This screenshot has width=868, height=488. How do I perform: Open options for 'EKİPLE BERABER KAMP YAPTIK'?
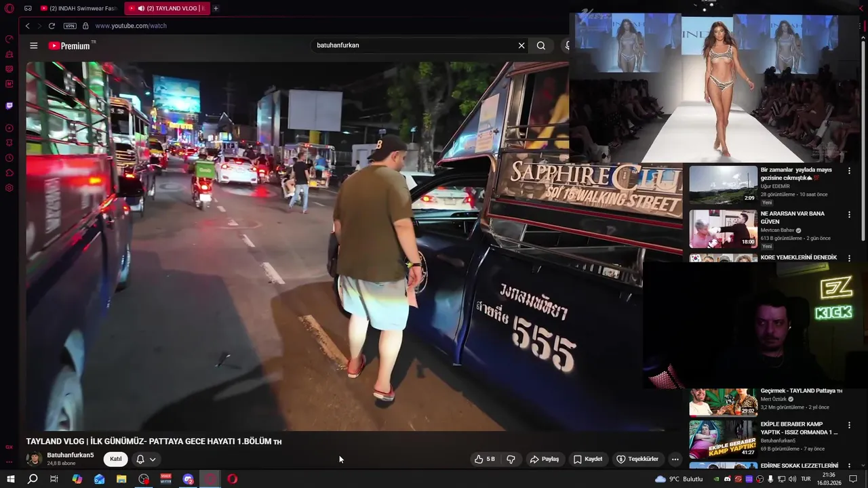point(849,426)
